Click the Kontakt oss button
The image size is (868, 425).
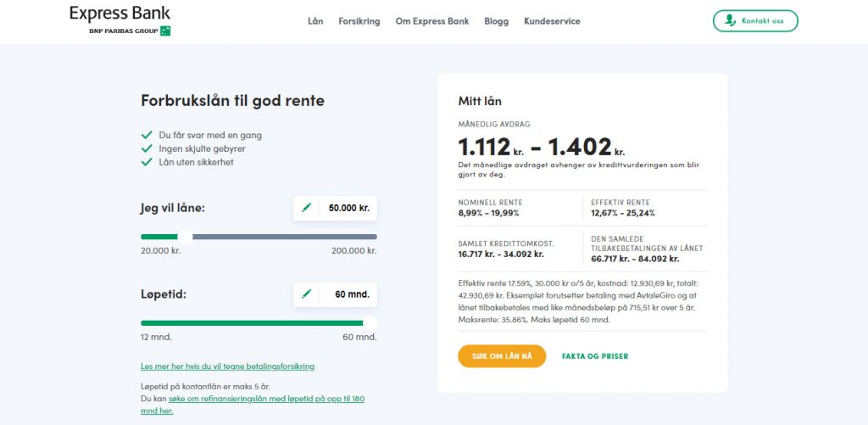point(755,20)
